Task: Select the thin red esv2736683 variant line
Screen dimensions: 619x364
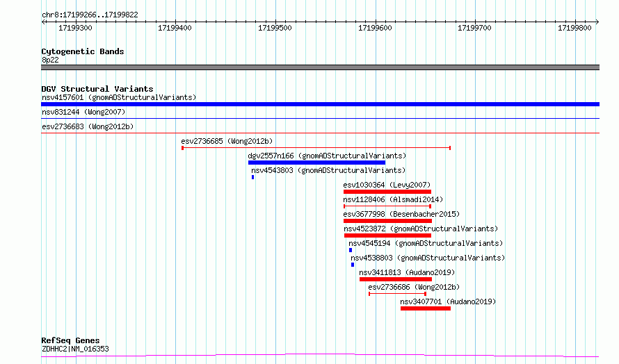Action: [320, 133]
